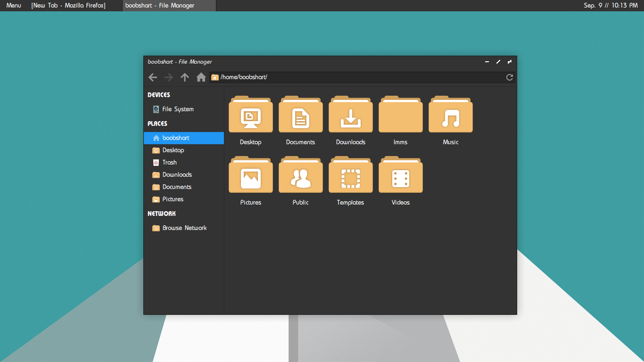The image size is (644, 362).
Task: Select the Public folder icon
Action: point(300,174)
